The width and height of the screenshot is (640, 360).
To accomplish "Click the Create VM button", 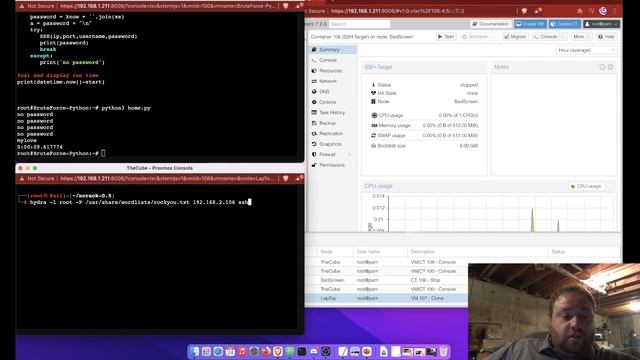I will pos(530,24).
